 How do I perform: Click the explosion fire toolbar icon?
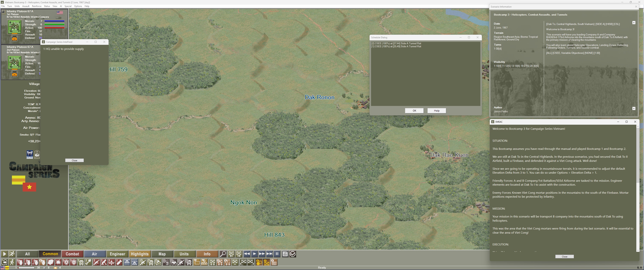pyautogui.click(x=58, y=262)
